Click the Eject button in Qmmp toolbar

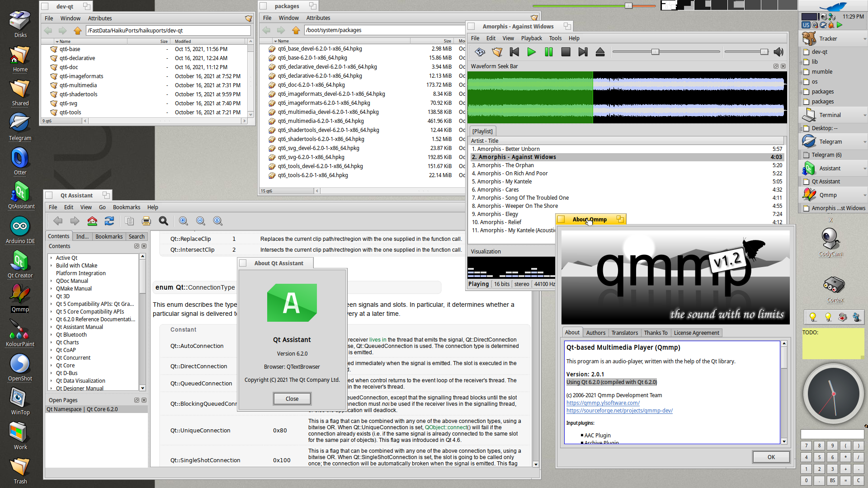(600, 52)
